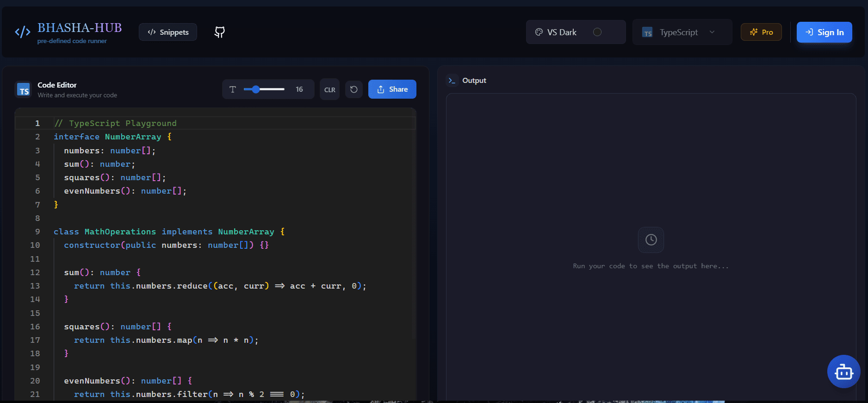Reset the code with the refresh icon
This screenshot has width=868, height=403.
coord(354,89)
